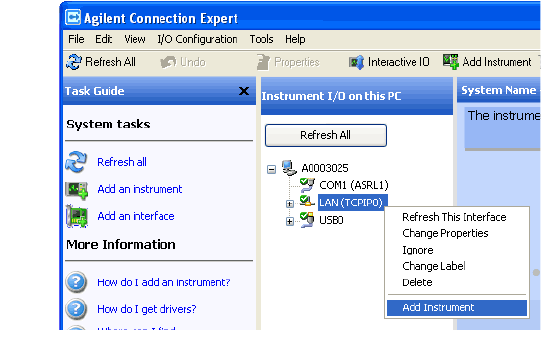The height and width of the screenshot is (360, 542).
Task: Click the Refresh All toolbar label
Action: click(x=110, y=62)
